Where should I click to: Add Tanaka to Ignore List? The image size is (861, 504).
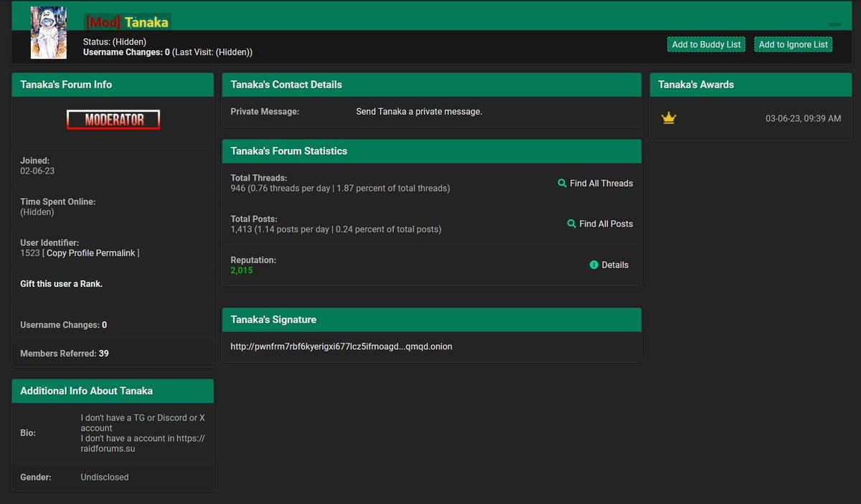coord(793,44)
